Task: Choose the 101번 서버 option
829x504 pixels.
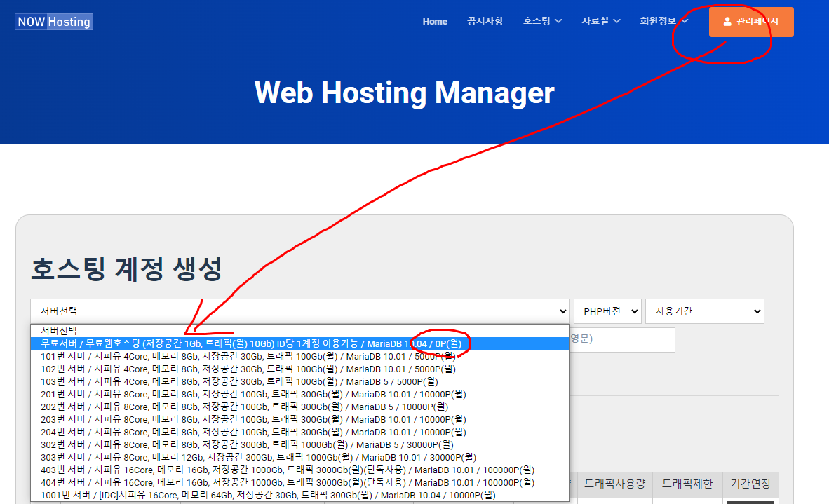Action: pos(248,356)
